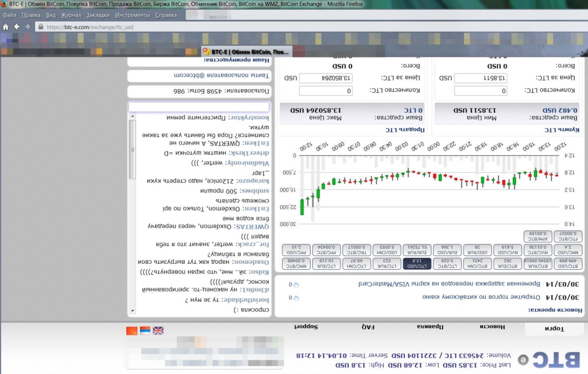588x374 pixels.
Task: Click the chat scrollbar arrow next to 'спросила'
Action: [132, 311]
